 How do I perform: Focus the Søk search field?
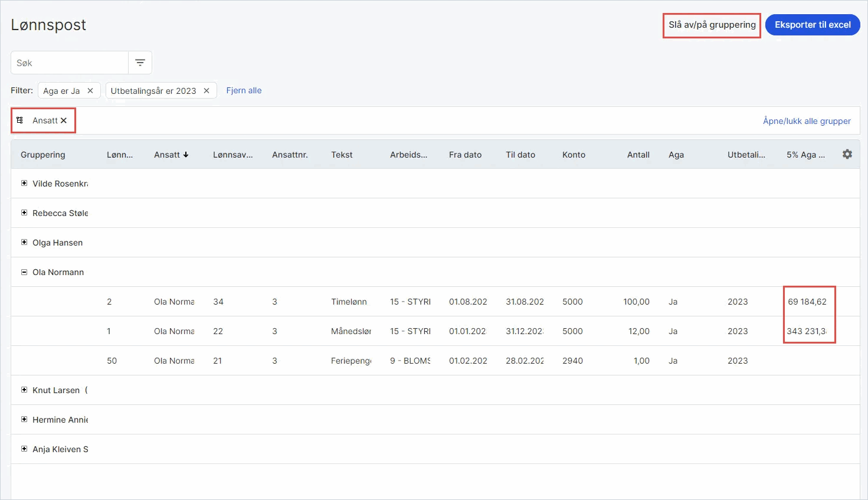coord(70,63)
